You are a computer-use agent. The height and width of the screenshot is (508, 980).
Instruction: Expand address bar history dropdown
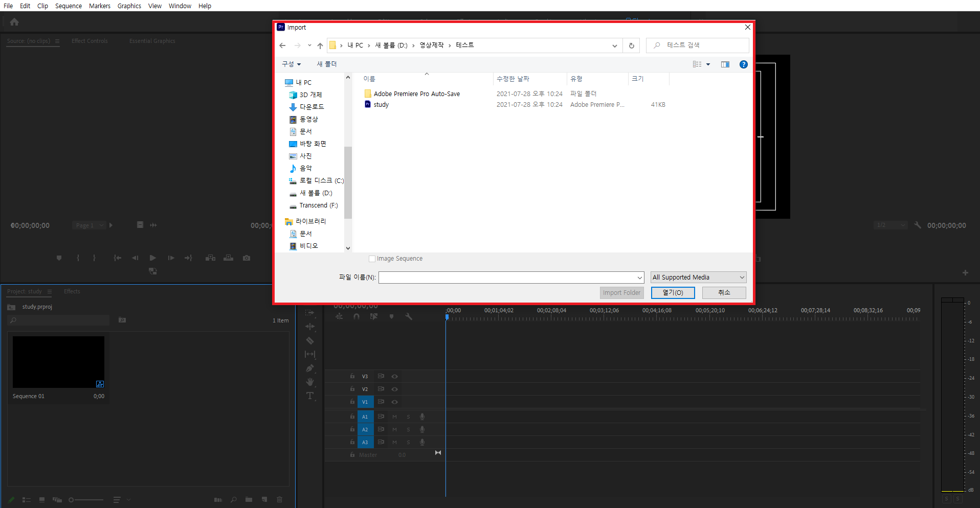click(614, 45)
